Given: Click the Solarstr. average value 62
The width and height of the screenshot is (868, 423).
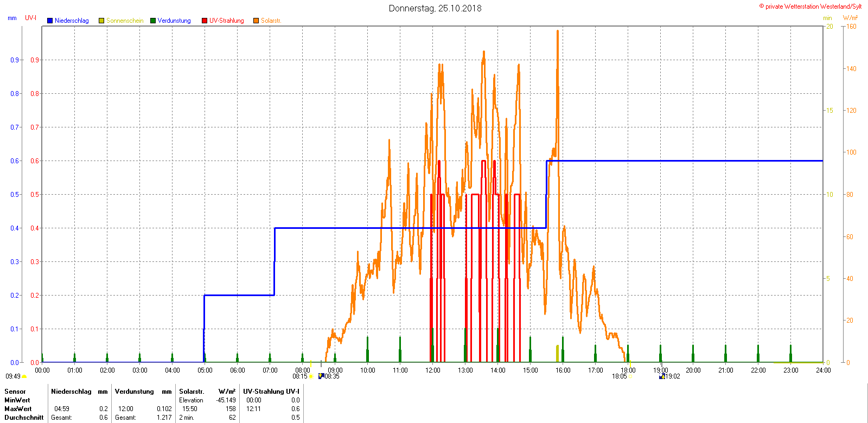Looking at the screenshot, I should (233, 418).
